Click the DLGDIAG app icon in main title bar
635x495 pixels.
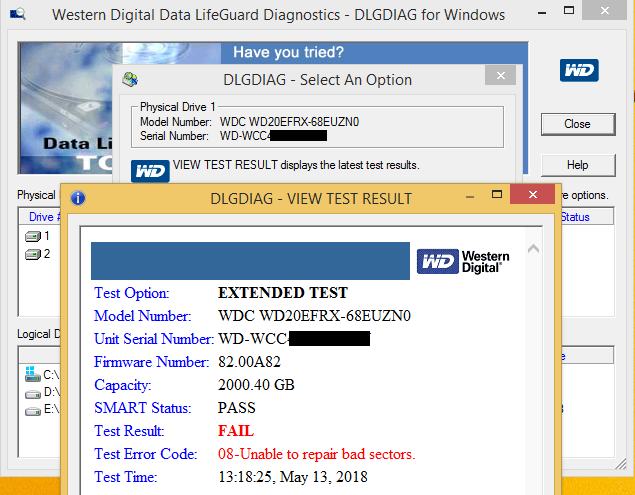click(17, 15)
